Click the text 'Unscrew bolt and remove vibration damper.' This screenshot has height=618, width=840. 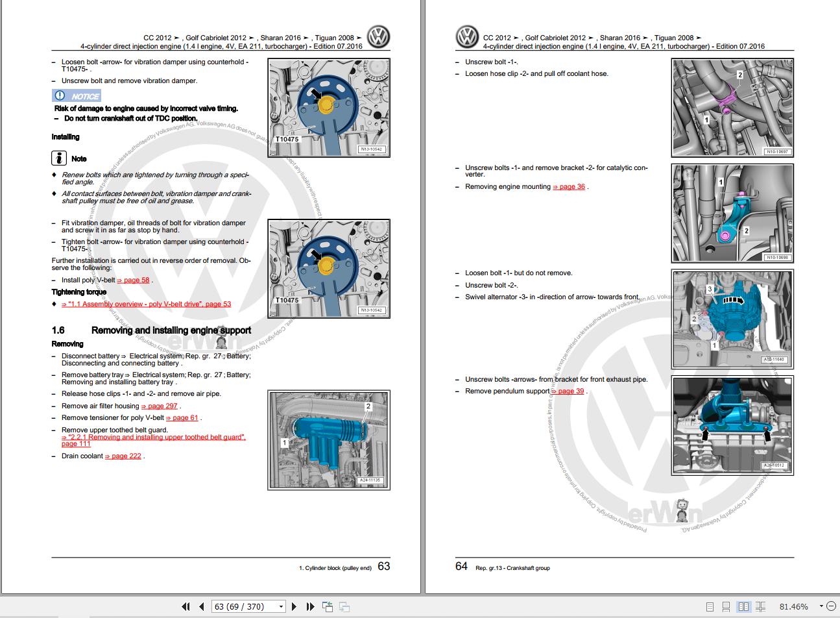(129, 80)
